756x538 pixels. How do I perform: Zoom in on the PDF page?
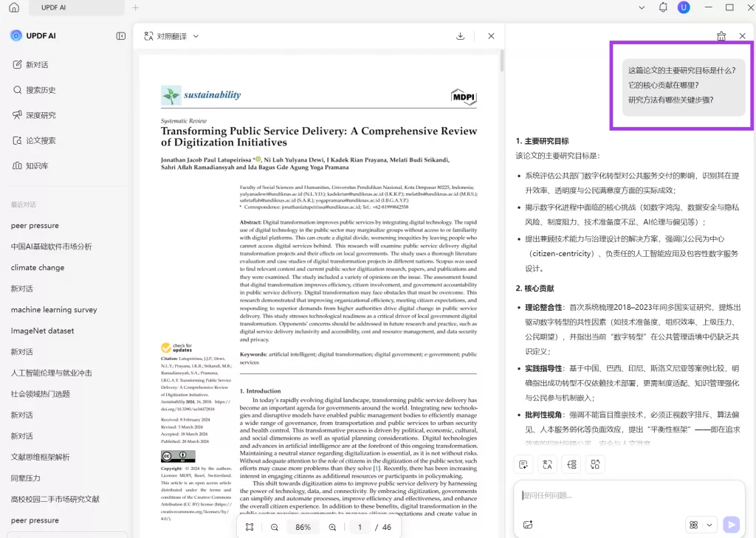click(x=332, y=527)
